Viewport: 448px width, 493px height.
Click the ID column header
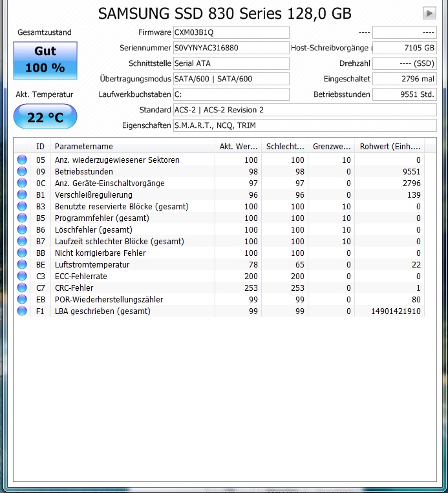[x=40, y=146]
